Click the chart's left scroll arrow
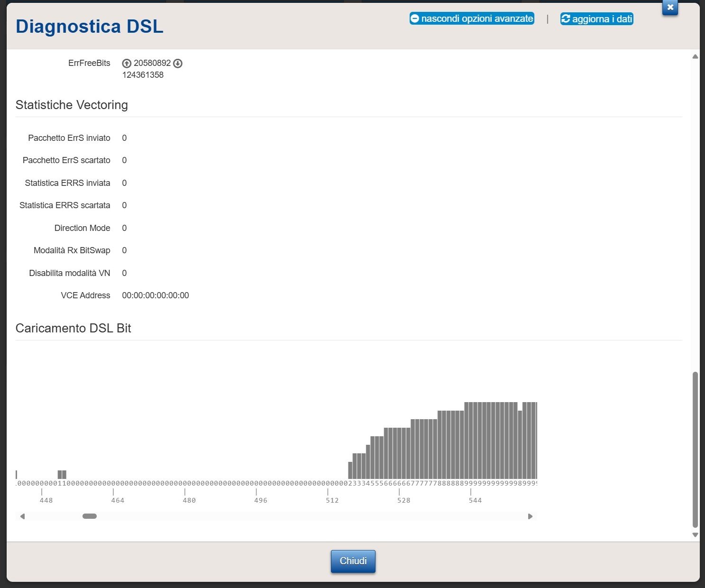This screenshot has width=705, height=588. (22, 516)
